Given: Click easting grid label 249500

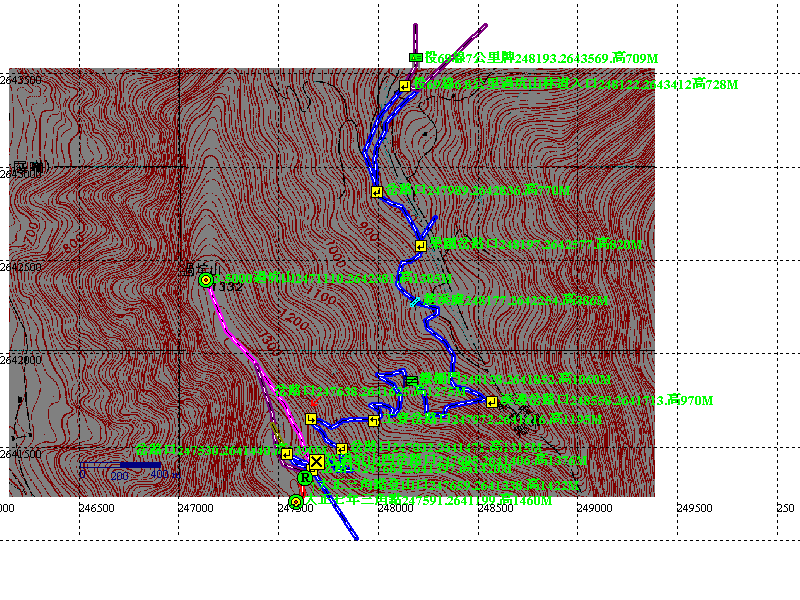Looking at the screenshot, I should pos(694,508).
